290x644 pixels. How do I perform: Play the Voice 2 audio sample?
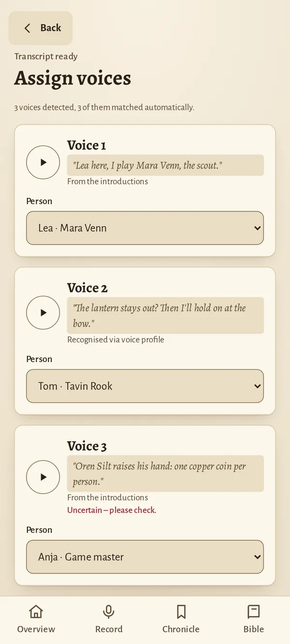tap(43, 313)
